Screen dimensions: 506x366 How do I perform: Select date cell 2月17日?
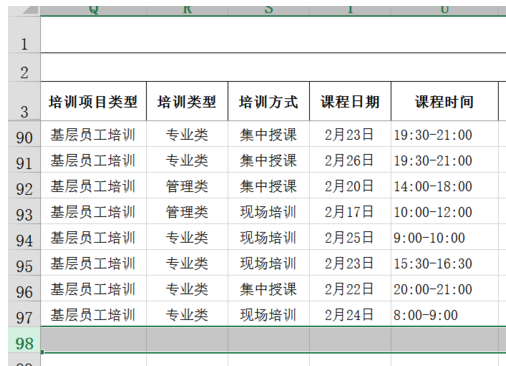coord(350,211)
